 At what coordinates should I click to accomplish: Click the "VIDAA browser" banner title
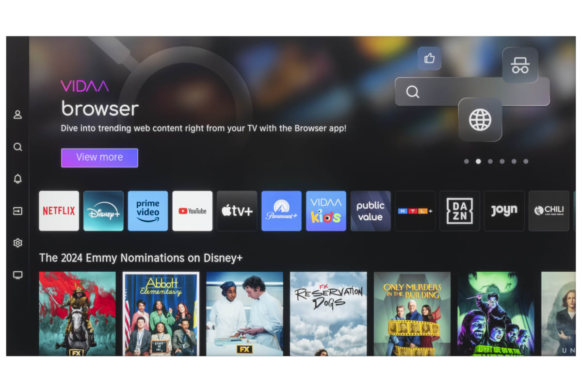100,98
